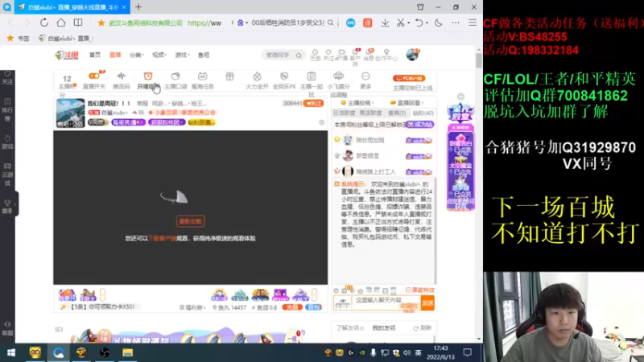Viewport: 644px width, 362px height.
Task: Open 消息 messages icon in header
Action: [x=369, y=55]
